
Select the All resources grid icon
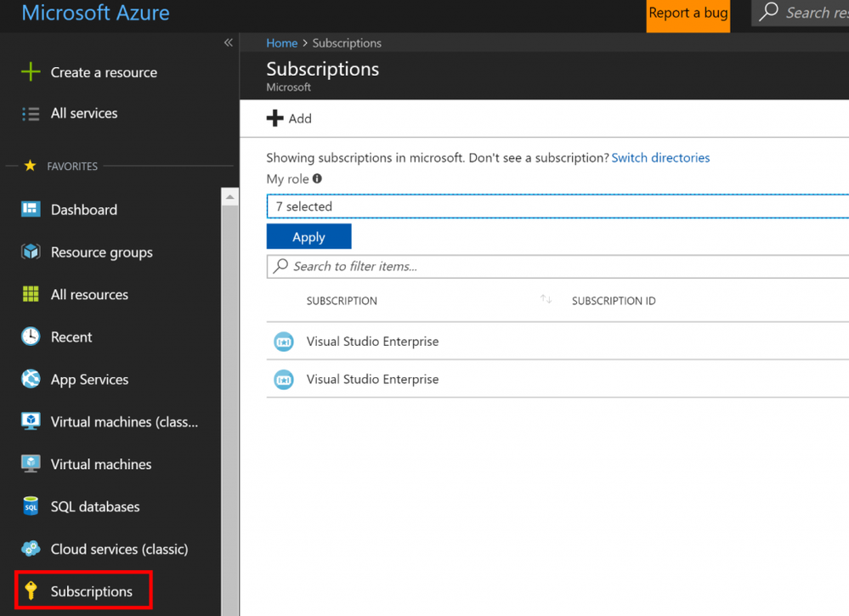31,294
